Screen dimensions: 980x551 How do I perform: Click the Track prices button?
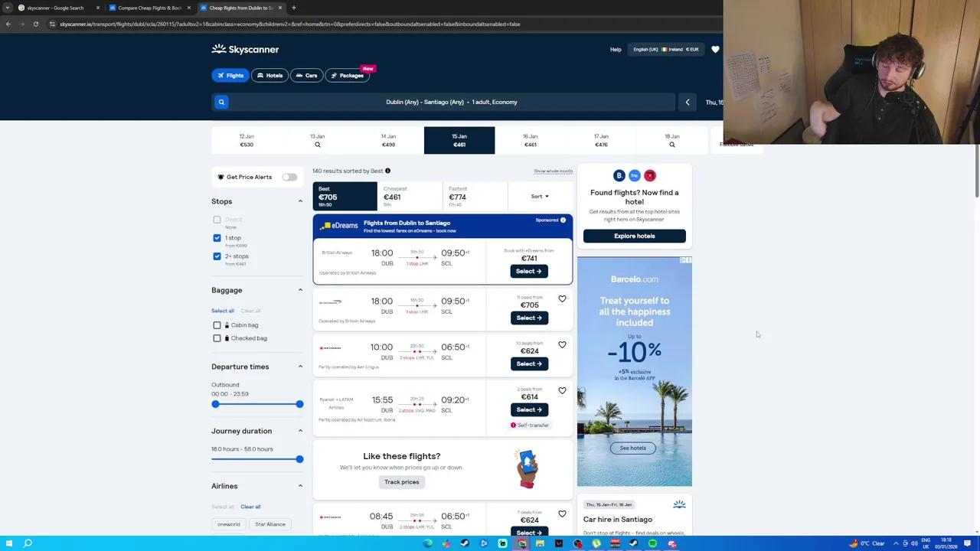coord(401,482)
